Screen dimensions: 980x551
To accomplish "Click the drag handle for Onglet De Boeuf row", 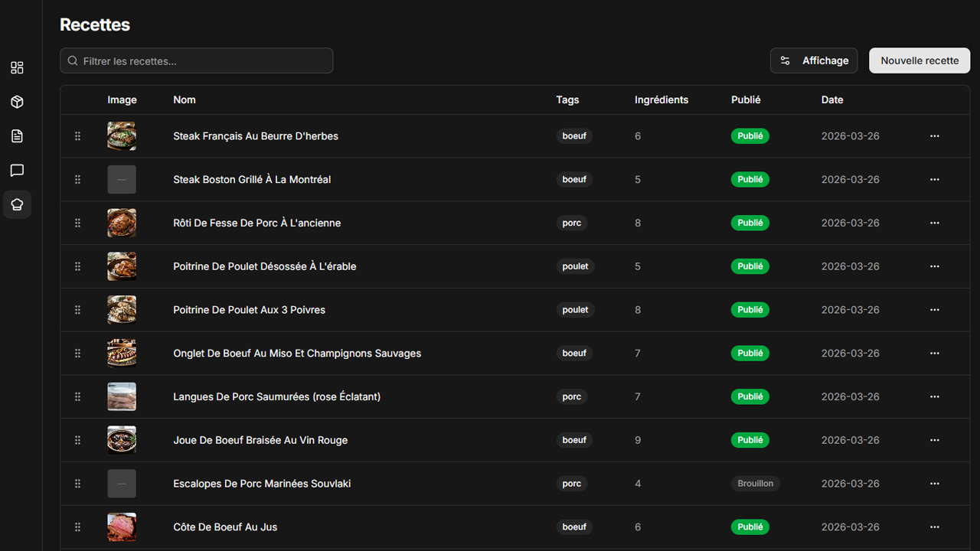I will pyautogui.click(x=77, y=354).
